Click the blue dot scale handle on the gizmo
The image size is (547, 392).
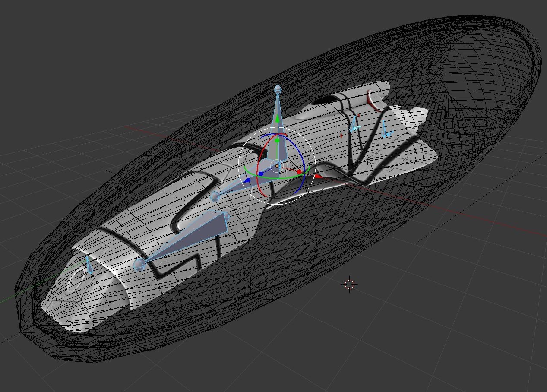click(261, 174)
